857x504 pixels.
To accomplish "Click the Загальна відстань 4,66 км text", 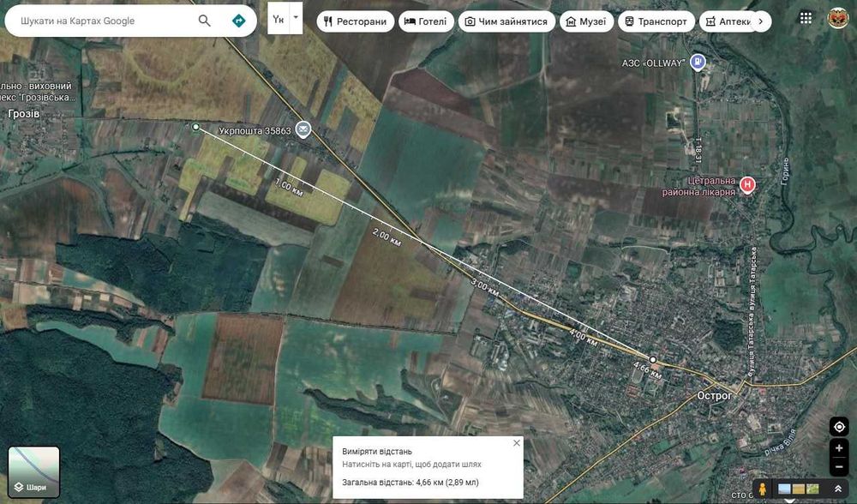I will pyautogui.click(x=411, y=482).
